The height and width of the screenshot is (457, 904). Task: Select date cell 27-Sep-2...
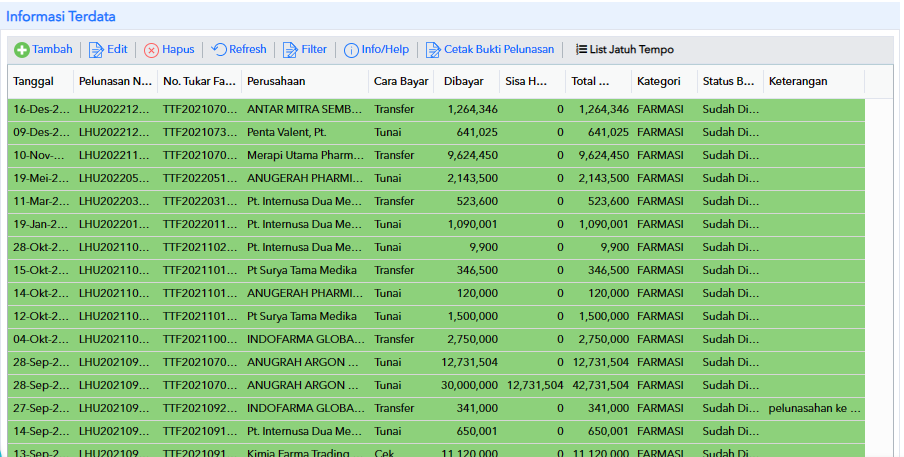tap(40, 409)
